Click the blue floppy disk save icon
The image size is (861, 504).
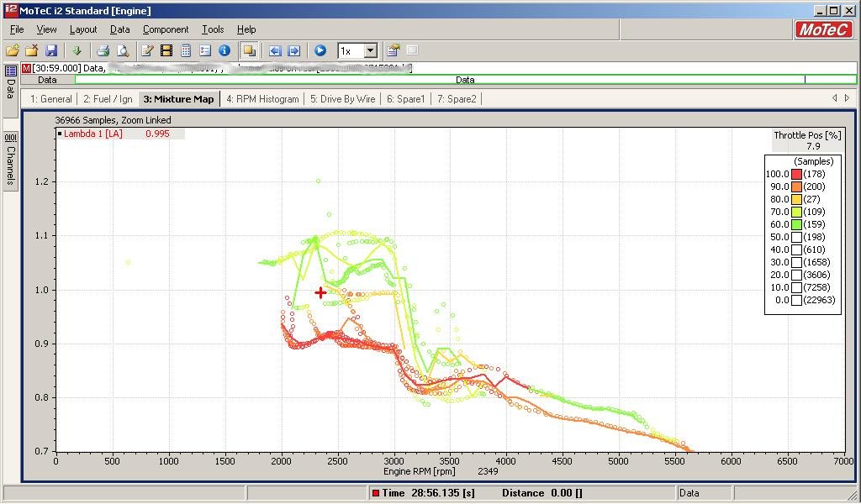pos(51,50)
